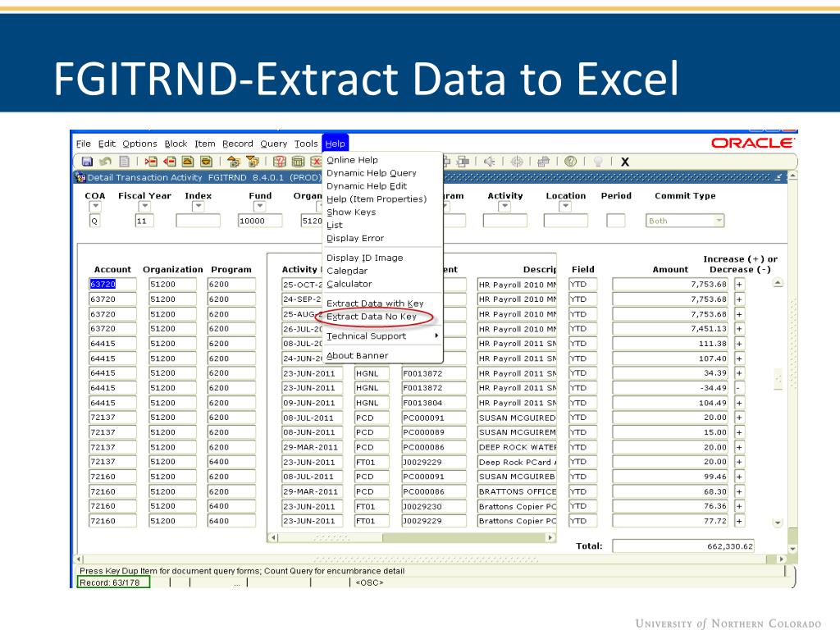Viewport: 840px width, 630px height.
Task: Click the COA field containing Q
Action: click(x=95, y=221)
